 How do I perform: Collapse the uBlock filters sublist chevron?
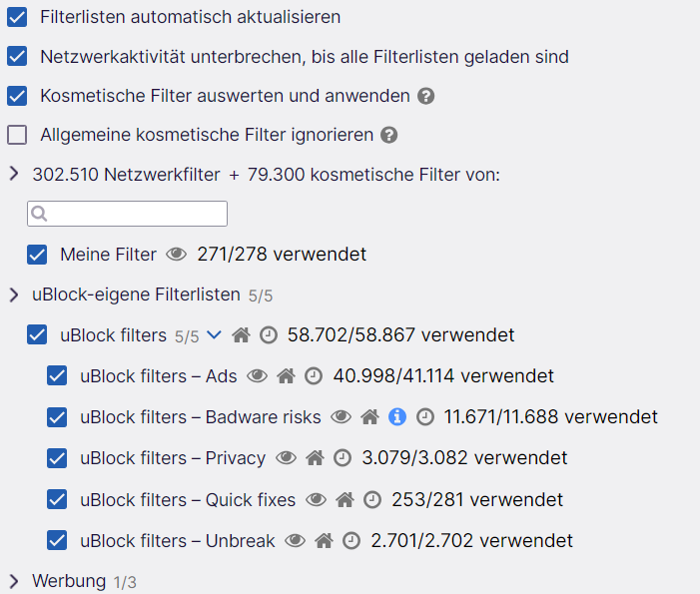click(x=213, y=335)
